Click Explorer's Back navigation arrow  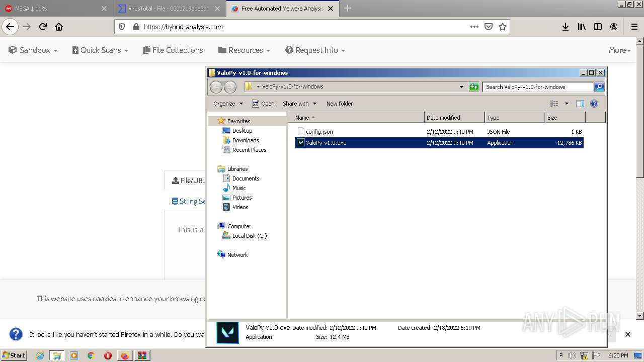point(216,87)
